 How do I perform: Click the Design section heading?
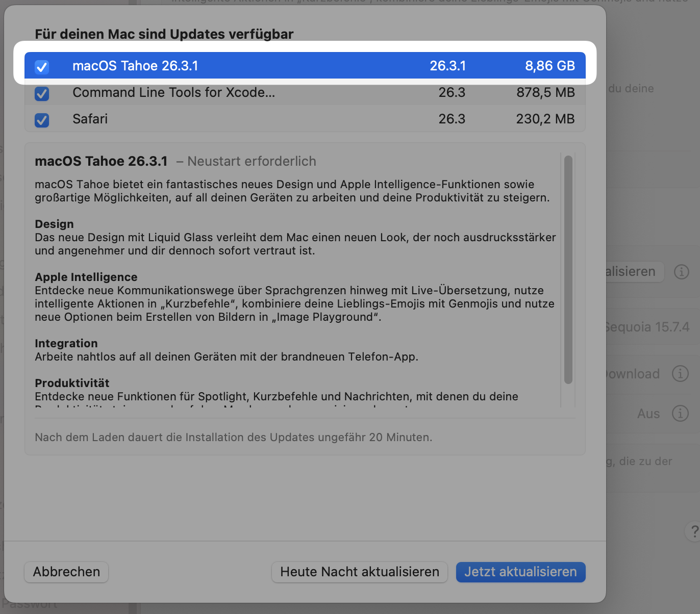pyautogui.click(x=54, y=224)
